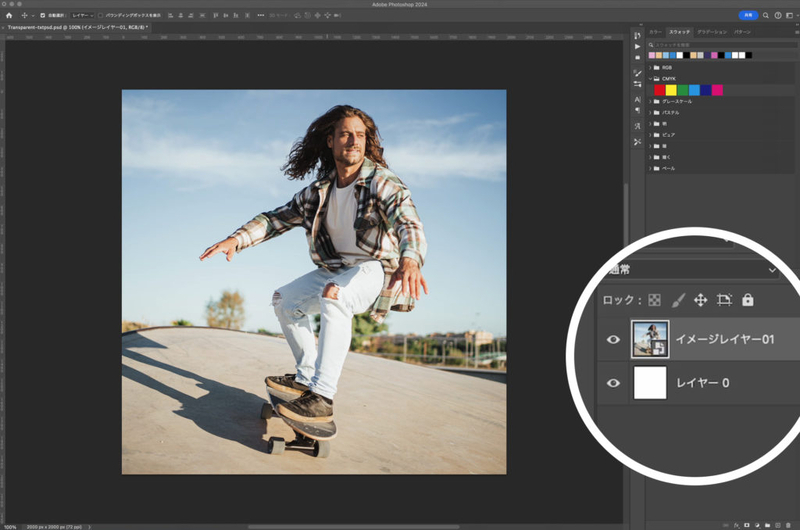Toggle the 自動選択 auto-select checkbox
Screen dimensions: 800x530
tap(42, 16)
